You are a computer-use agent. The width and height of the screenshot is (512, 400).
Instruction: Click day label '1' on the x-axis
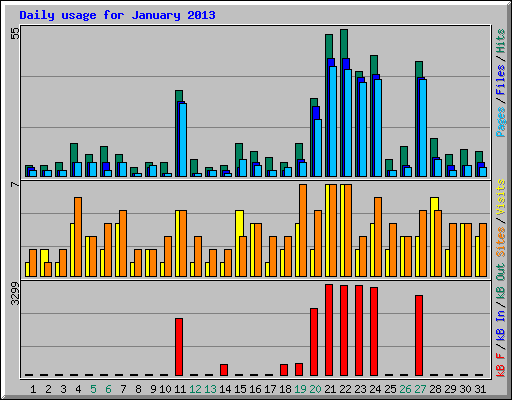[33, 389]
